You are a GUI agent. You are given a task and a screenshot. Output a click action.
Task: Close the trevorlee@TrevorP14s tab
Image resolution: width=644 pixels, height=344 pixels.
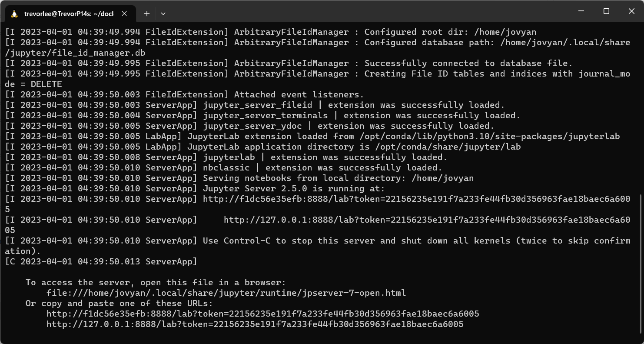(124, 13)
